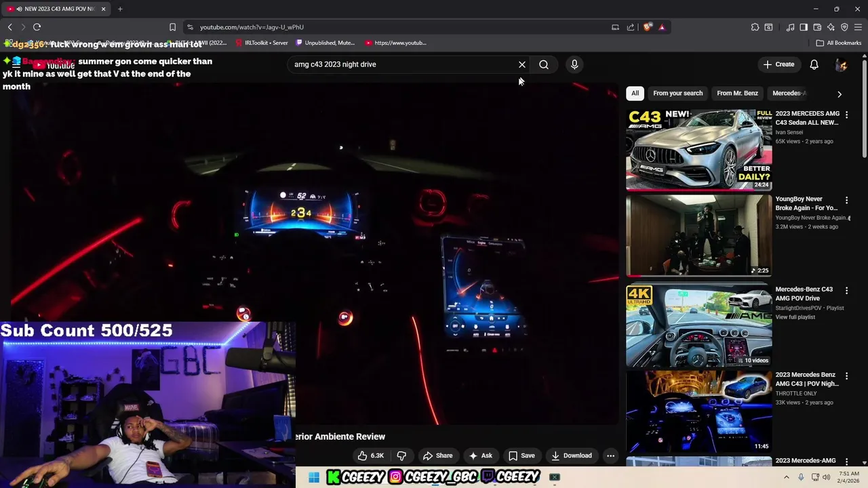
Task: Open the taskbar volume speaker icon
Action: tap(826, 477)
